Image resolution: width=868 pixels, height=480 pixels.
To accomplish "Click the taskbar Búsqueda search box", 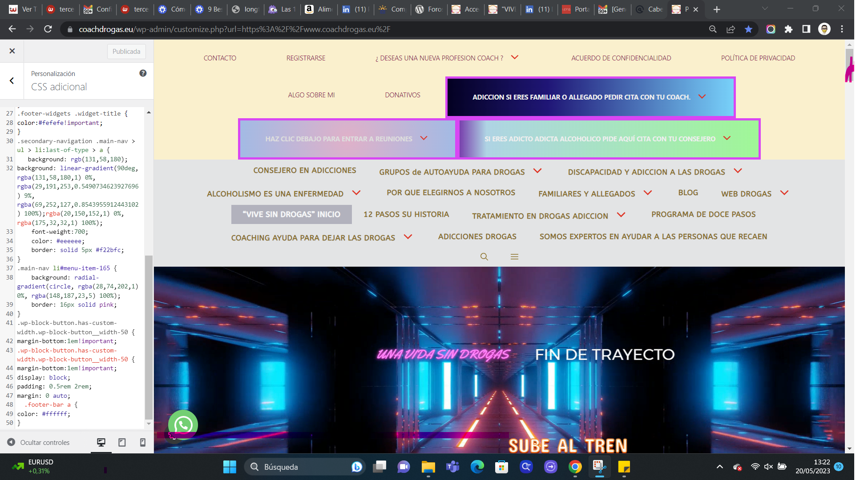I will (x=304, y=467).
